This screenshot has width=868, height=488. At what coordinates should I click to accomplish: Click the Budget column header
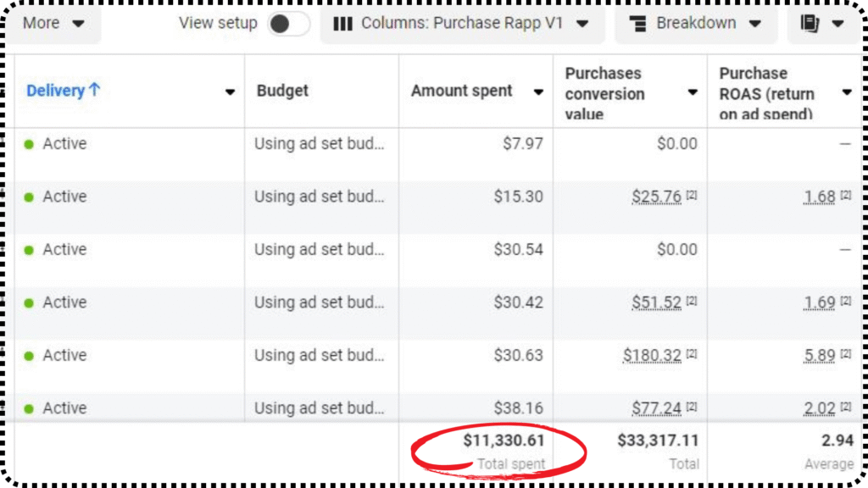pyautogui.click(x=282, y=91)
